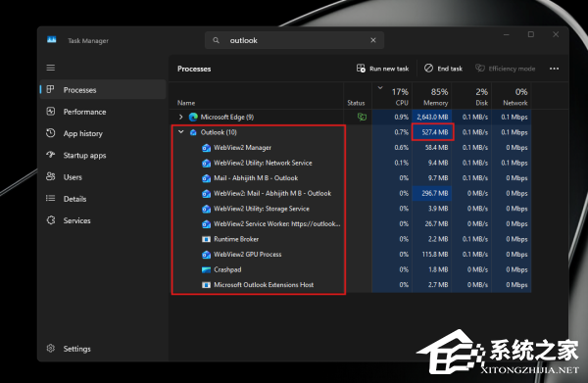Click Efficiency mode button

[505, 69]
